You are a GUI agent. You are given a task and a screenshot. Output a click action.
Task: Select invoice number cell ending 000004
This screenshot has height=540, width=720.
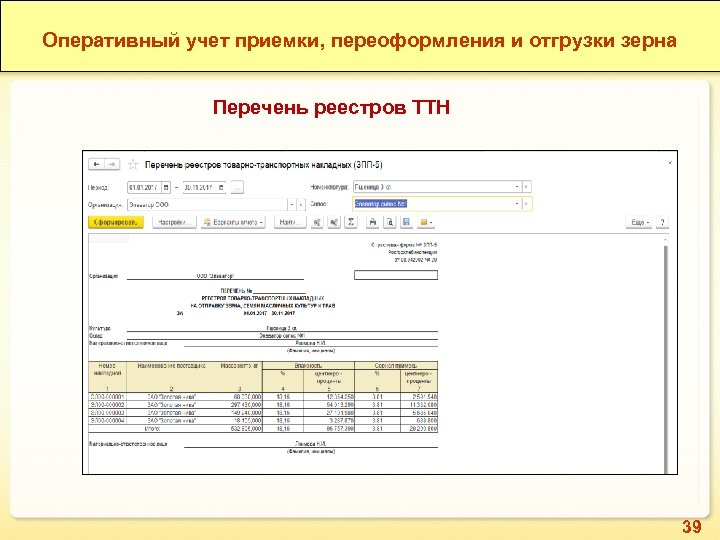[x=107, y=421]
